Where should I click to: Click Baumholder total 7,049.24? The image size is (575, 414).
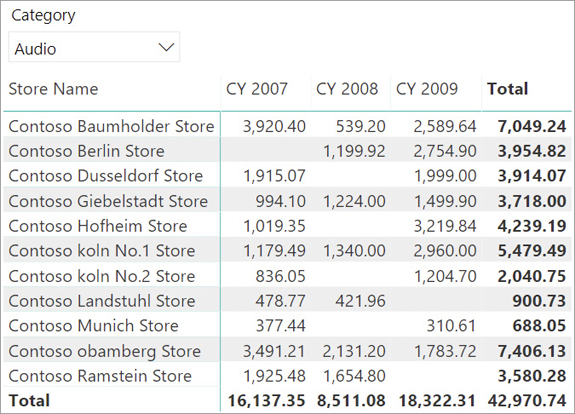(x=532, y=127)
